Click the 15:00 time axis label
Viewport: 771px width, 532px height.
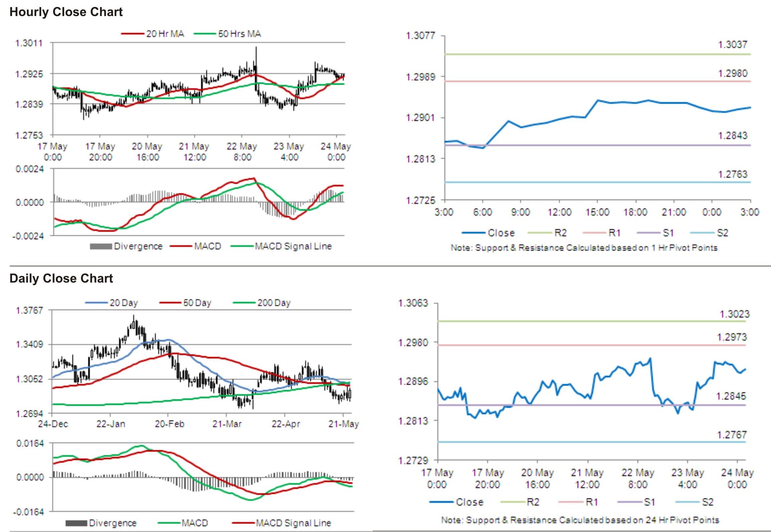(x=597, y=212)
